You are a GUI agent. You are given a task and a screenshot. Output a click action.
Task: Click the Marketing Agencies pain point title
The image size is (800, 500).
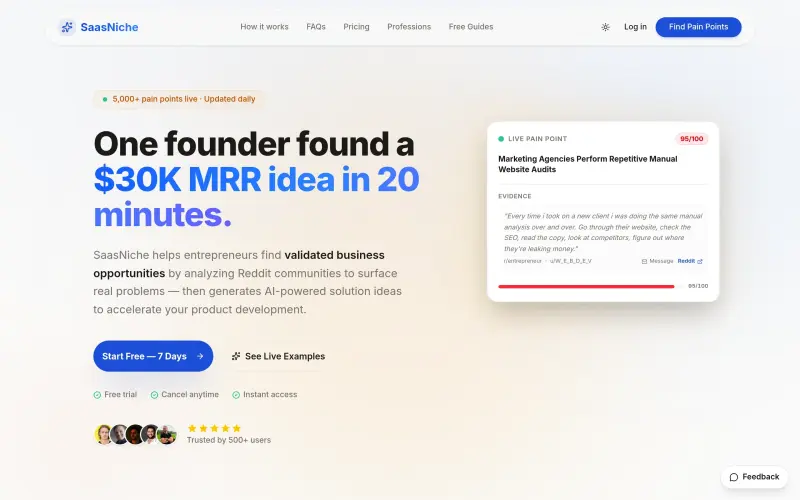pyautogui.click(x=588, y=164)
